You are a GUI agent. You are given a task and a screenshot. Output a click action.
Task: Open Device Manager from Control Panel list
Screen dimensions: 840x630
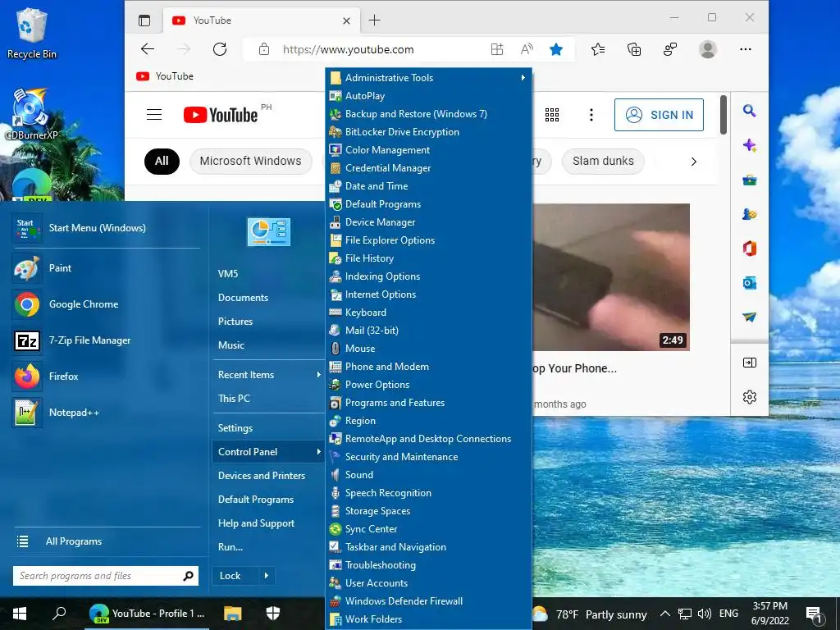[428, 221]
